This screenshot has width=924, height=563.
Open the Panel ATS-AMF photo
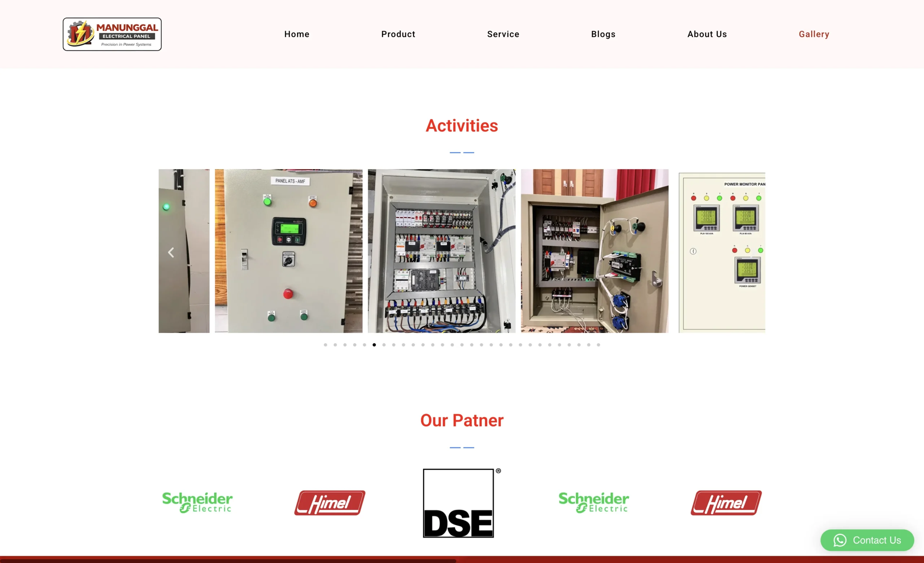(288, 251)
